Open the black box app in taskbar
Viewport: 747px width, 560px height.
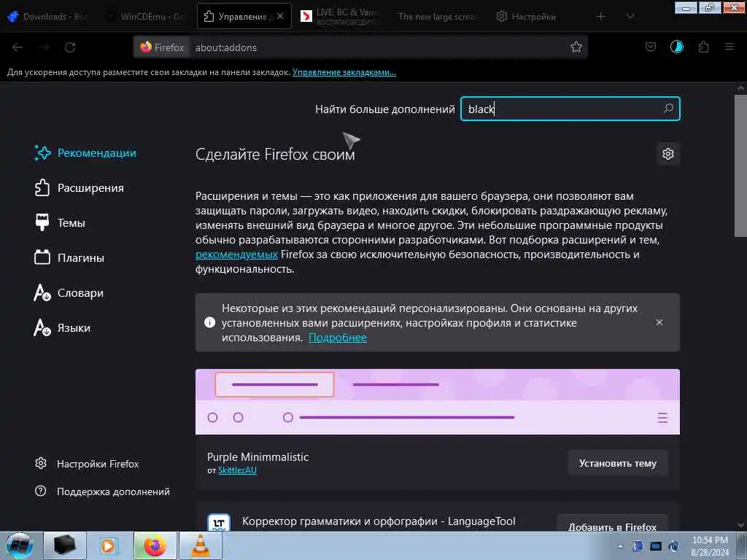pos(65,545)
